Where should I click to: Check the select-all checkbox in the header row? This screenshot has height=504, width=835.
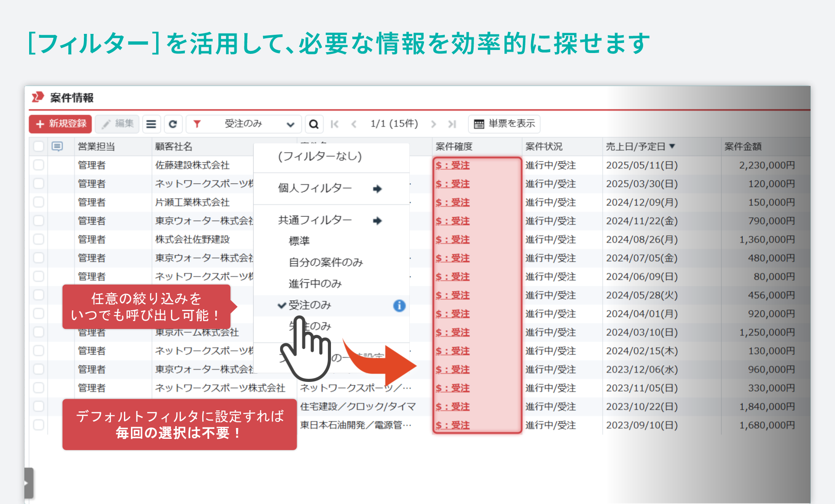point(39,146)
